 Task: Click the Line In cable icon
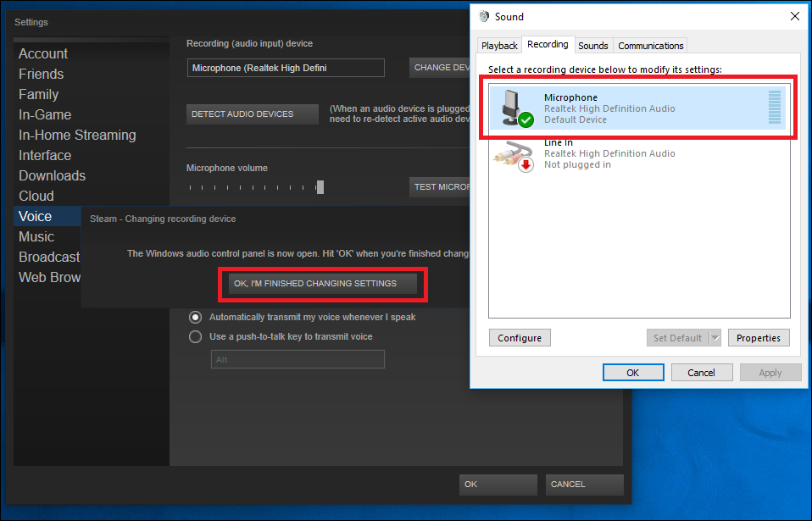pyautogui.click(x=514, y=156)
